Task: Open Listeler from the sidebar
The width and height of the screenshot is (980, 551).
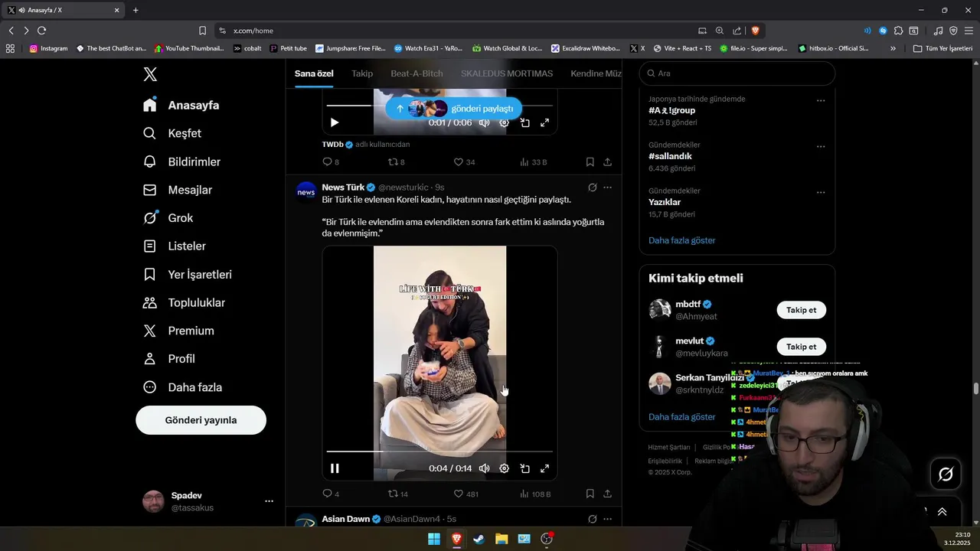Action: tap(174, 246)
